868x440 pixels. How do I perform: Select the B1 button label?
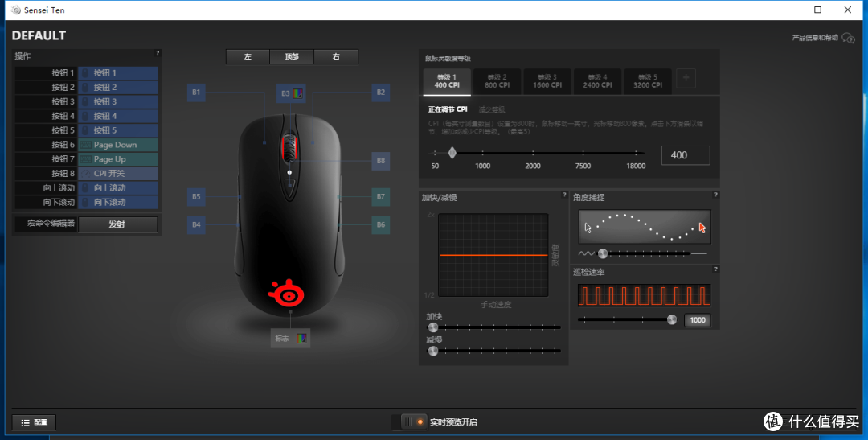point(197,92)
